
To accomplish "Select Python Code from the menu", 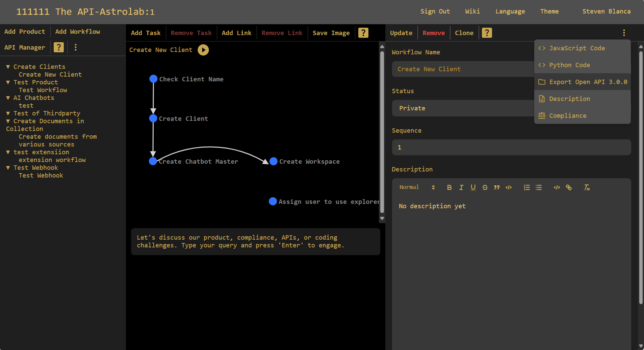I will tap(569, 65).
